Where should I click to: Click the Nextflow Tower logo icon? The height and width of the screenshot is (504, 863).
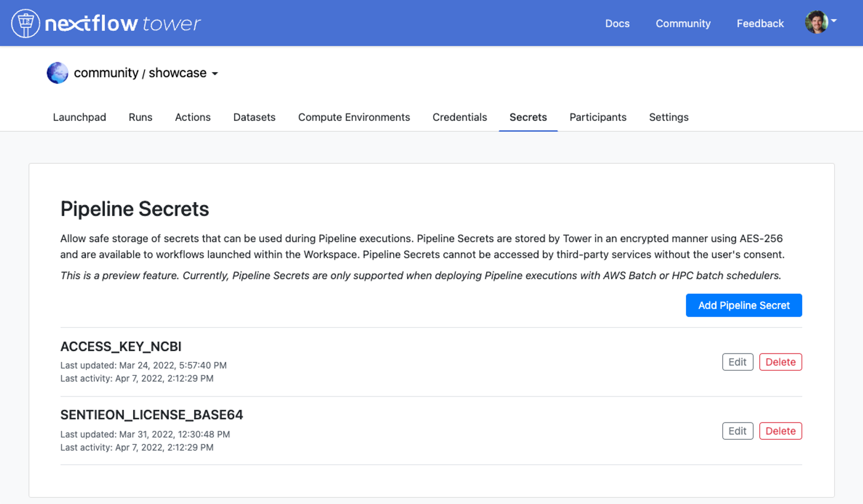(x=25, y=23)
